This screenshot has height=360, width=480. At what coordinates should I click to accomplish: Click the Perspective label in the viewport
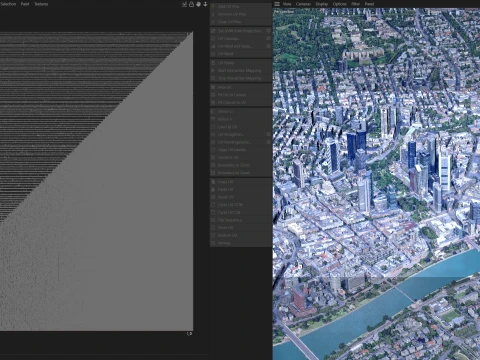click(x=284, y=12)
